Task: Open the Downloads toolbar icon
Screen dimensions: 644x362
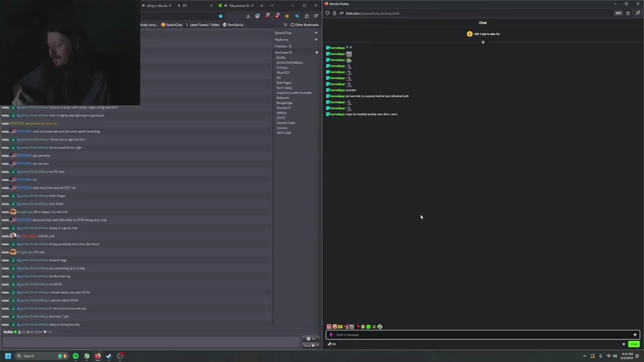Action: pyautogui.click(x=248, y=16)
